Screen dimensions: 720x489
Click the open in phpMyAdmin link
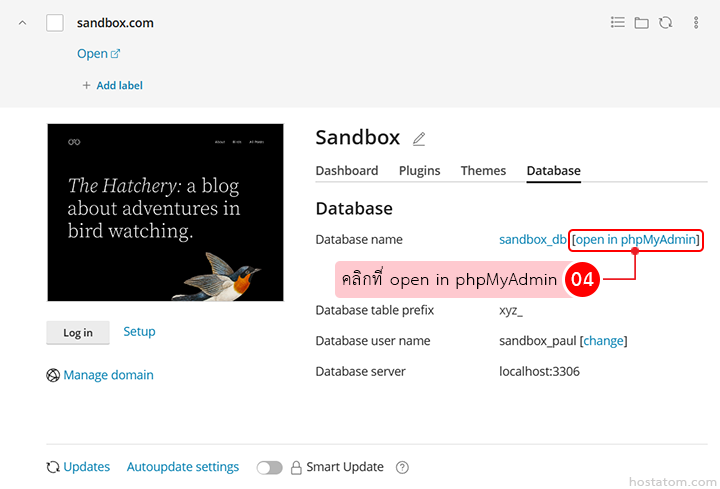[635, 240]
